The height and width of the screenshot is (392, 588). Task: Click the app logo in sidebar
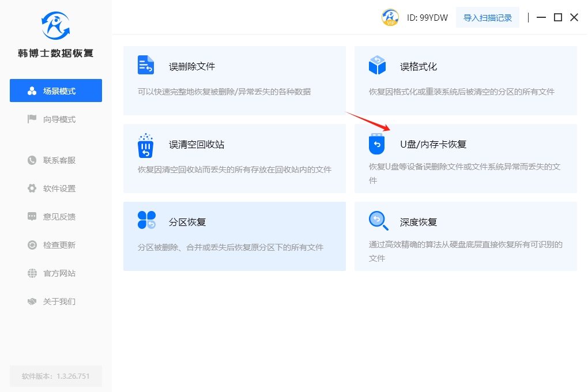pyautogui.click(x=55, y=26)
